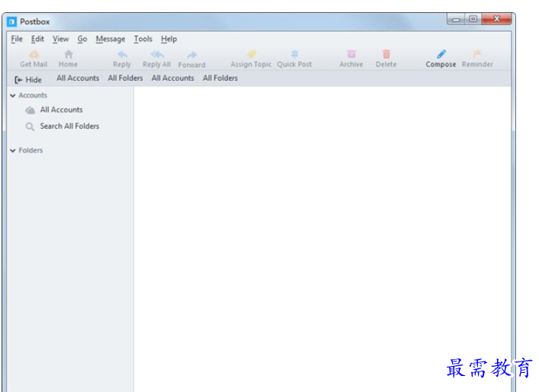Screen dimensions: 539x392
Task: Open the File menu
Action: [17, 39]
